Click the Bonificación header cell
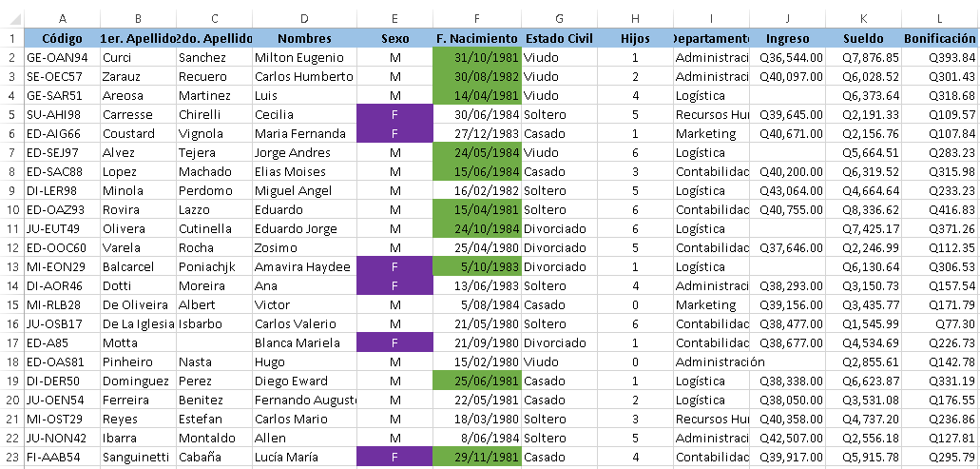 (x=940, y=38)
